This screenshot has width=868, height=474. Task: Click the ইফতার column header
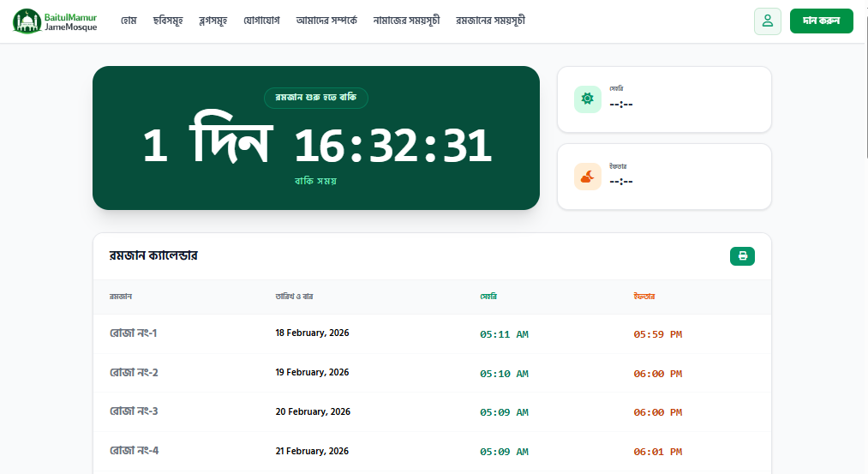pyautogui.click(x=644, y=297)
